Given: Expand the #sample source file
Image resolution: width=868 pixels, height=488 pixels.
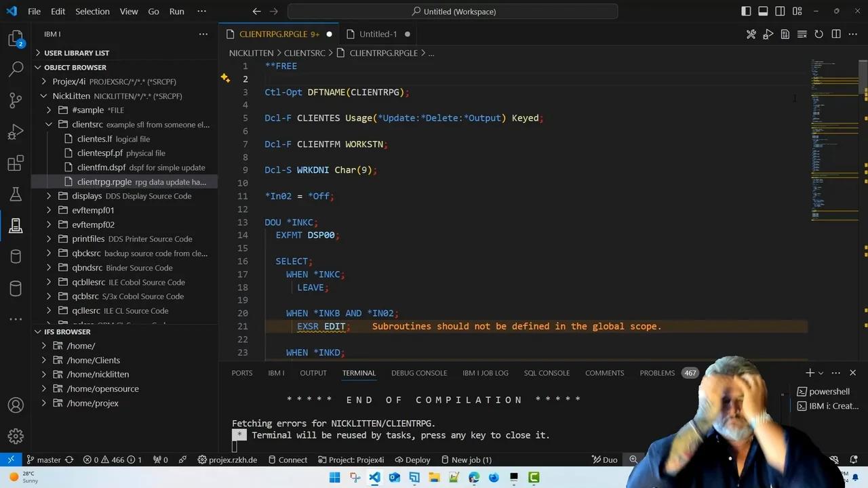Looking at the screenshot, I should click(49, 110).
